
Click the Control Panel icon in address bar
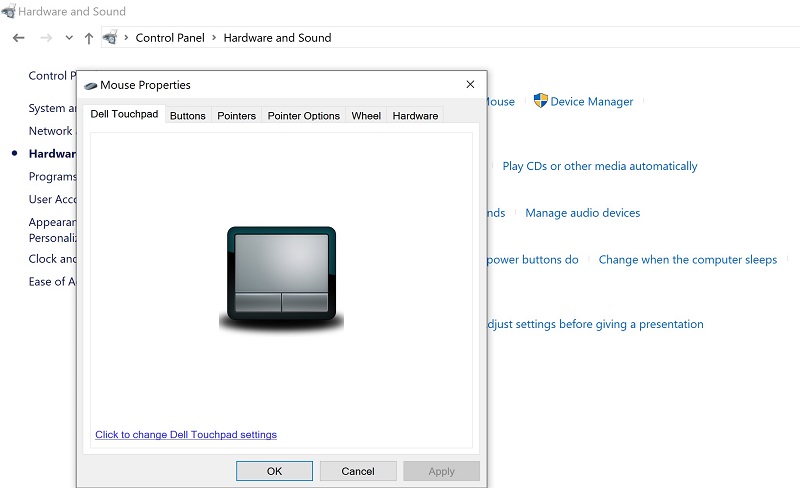pos(110,38)
